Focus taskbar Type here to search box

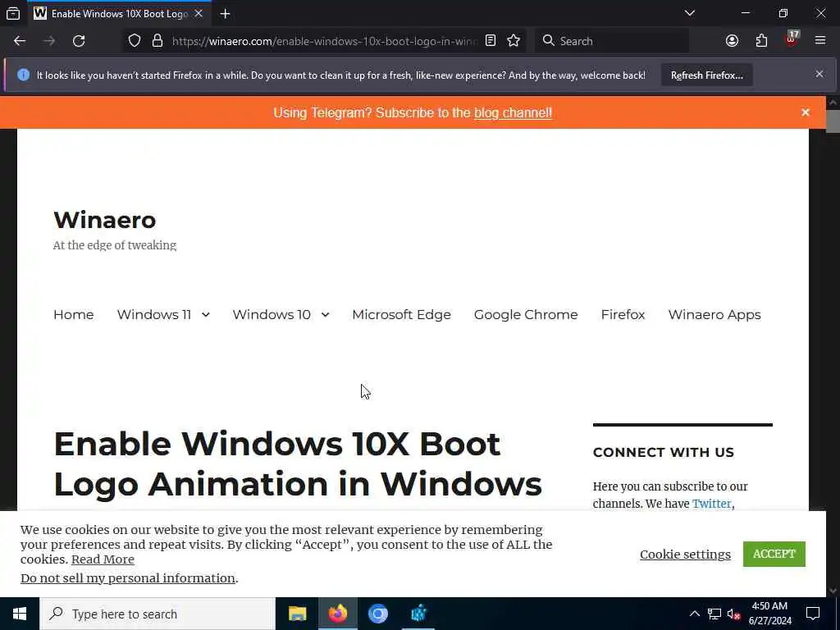(157, 614)
